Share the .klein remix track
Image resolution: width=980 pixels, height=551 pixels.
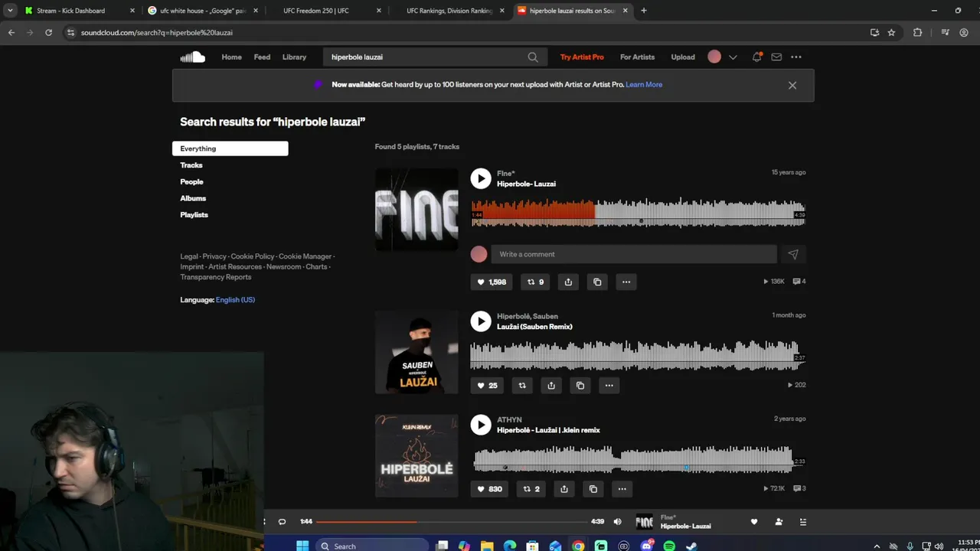[564, 488]
